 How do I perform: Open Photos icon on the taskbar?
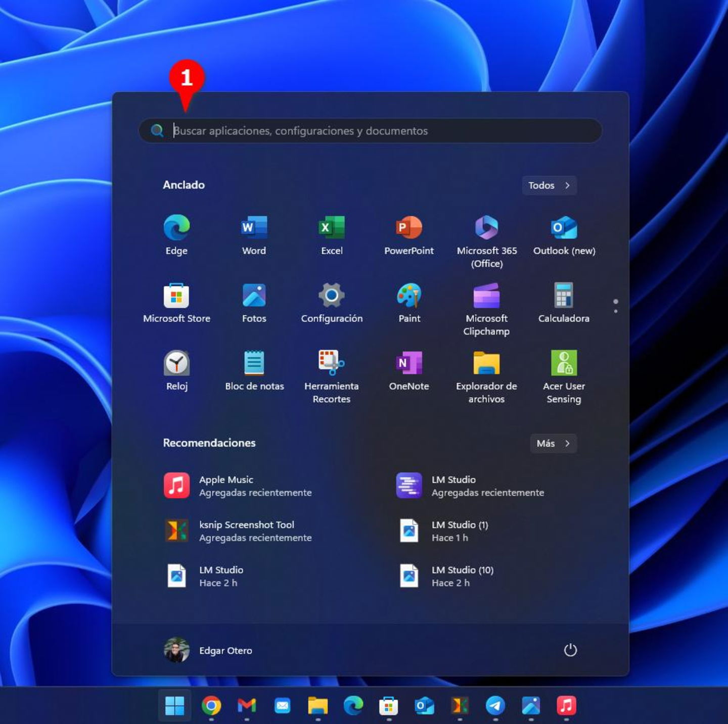[x=531, y=705]
